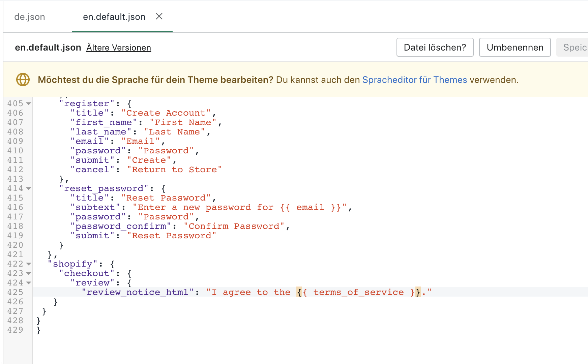Click the "Confirm Password" string on line 418

pyautogui.click(x=234, y=226)
